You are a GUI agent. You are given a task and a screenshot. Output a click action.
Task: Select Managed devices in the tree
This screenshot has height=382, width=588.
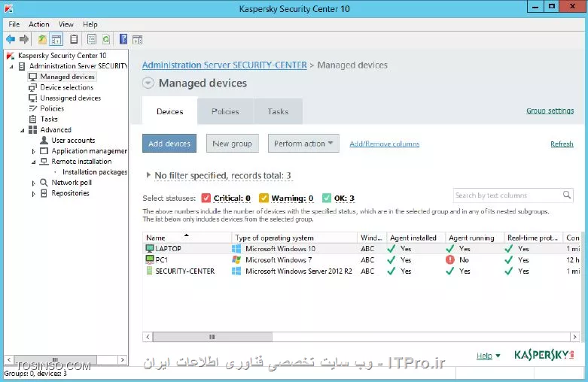(x=67, y=77)
